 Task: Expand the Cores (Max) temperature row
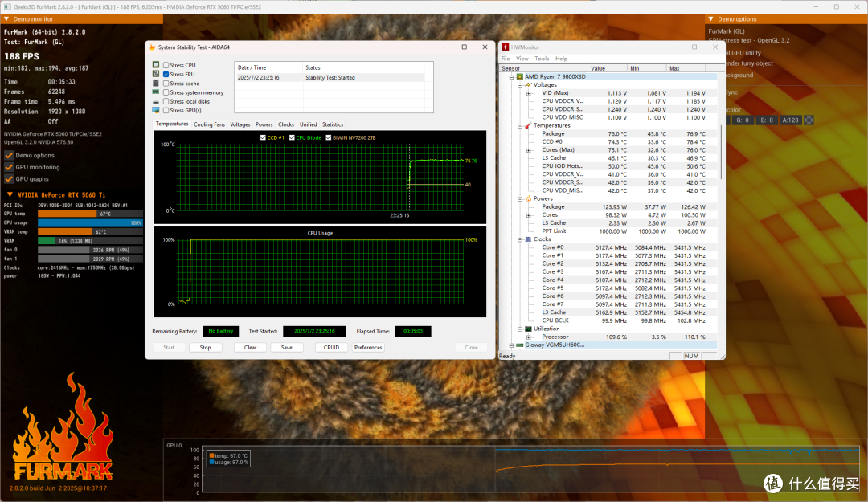point(528,150)
